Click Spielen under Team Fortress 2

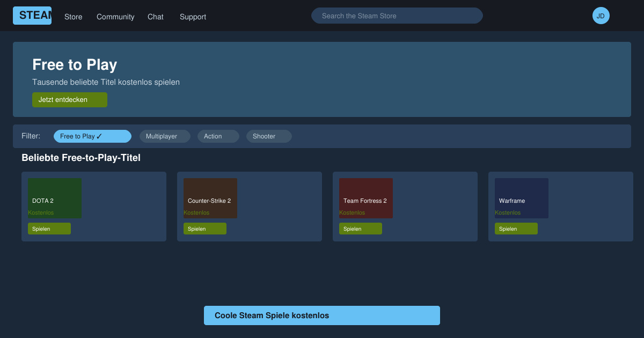point(361,229)
